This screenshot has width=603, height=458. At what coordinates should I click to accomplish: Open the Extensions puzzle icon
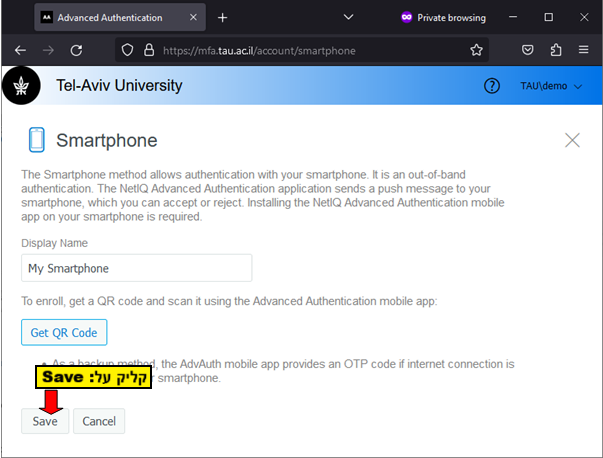pos(556,50)
